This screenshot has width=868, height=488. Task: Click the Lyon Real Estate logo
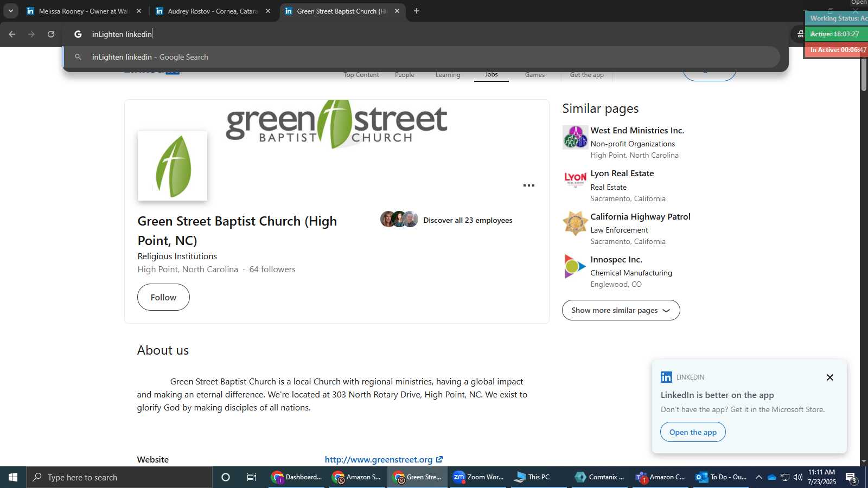pos(575,180)
